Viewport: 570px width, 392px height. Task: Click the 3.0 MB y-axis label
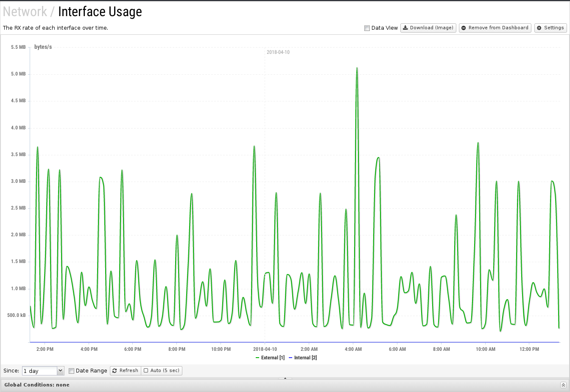[x=18, y=182]
